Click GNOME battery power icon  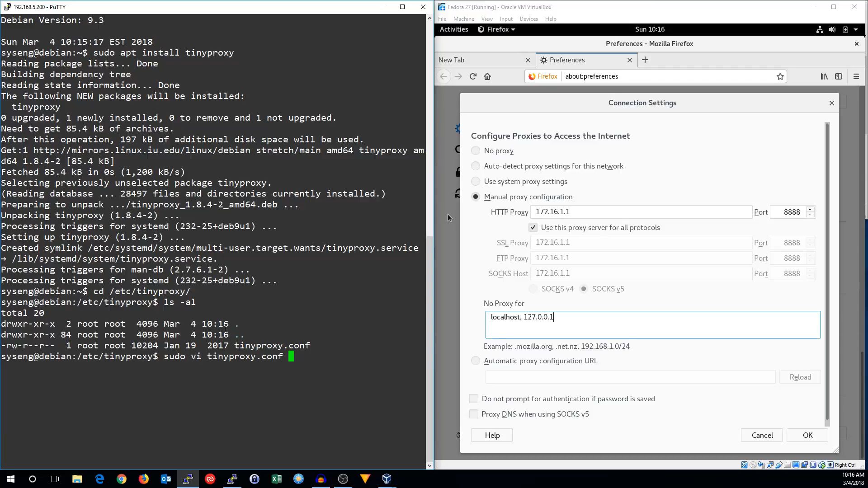click(x=845, y=29)
